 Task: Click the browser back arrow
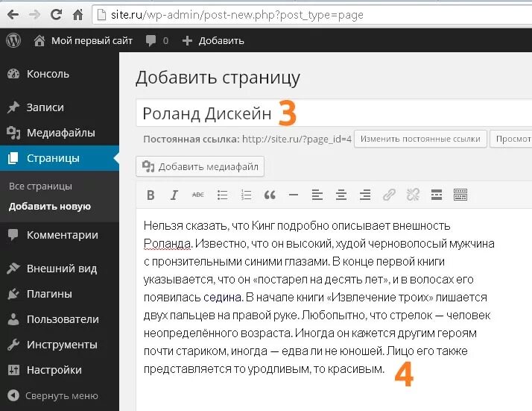[x=13, y=15]
